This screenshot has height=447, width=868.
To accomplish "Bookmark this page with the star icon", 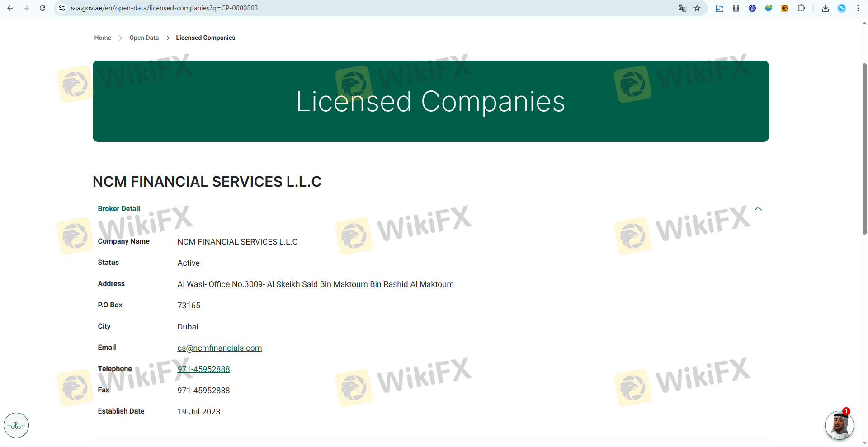I will pyautogui.click(x=697, y=8).
